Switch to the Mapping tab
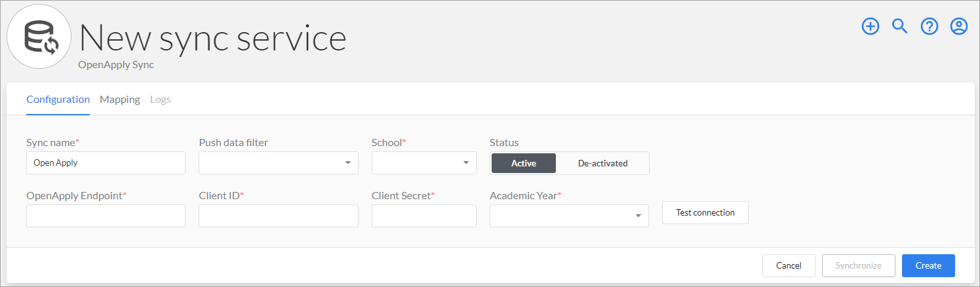The image size is (980, 287). point(120,100)
